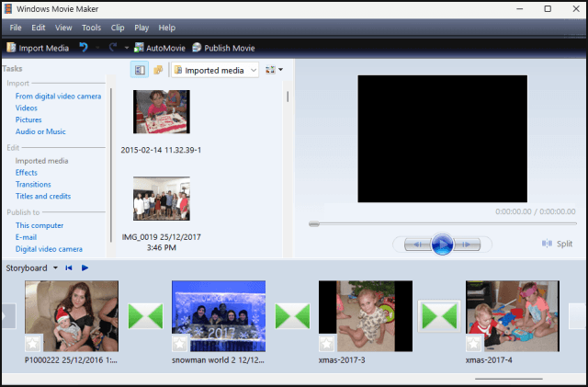Open the Clip menu

pos(118,28)
